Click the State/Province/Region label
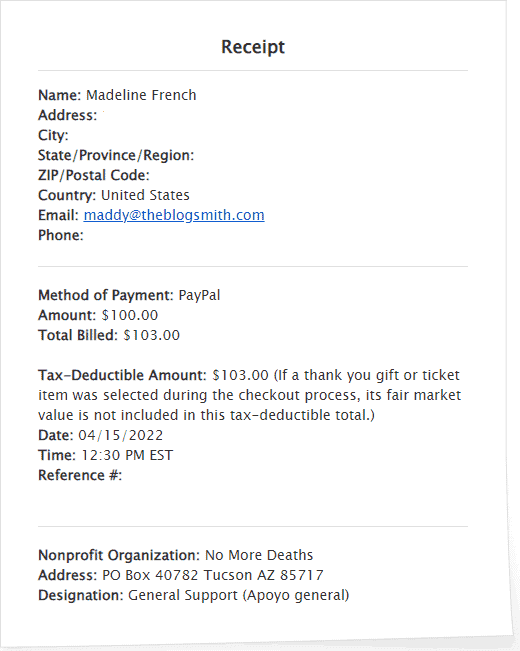The image size is (520, 651). [116, 155]
